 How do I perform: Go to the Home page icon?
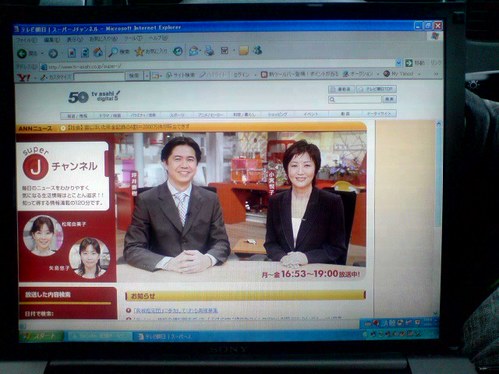pyautogui.click(x=98, y=52)
